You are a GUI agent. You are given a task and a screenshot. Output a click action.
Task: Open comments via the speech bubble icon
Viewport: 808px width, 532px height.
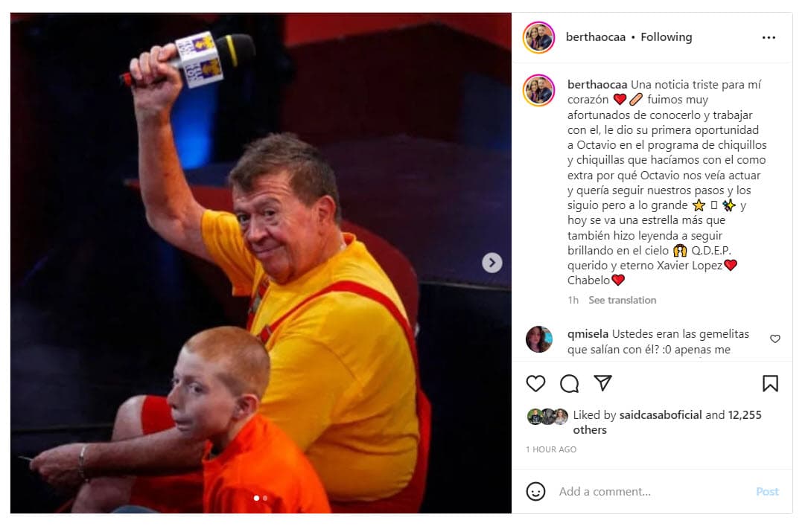pos(570,384)
